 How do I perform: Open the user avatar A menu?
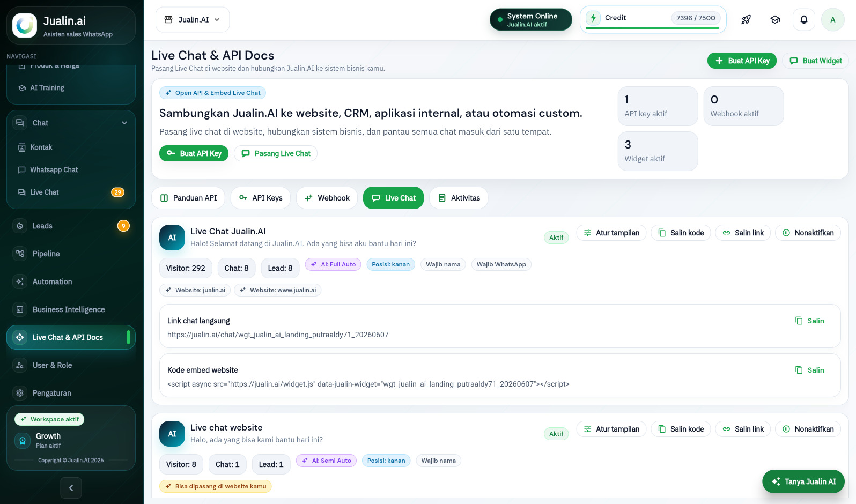[x=833, y=20]
